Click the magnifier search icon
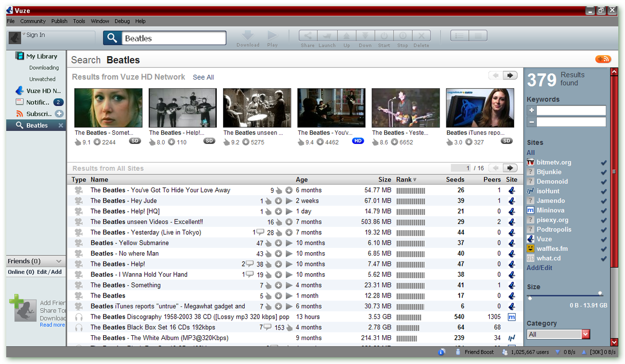The height and width of the screenshot is (364, 625). coord(112,38)
